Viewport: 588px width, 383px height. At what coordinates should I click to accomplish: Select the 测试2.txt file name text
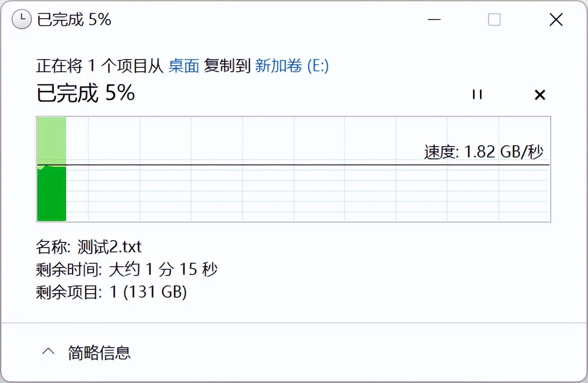pyautogui.click(x=108, y=247)
